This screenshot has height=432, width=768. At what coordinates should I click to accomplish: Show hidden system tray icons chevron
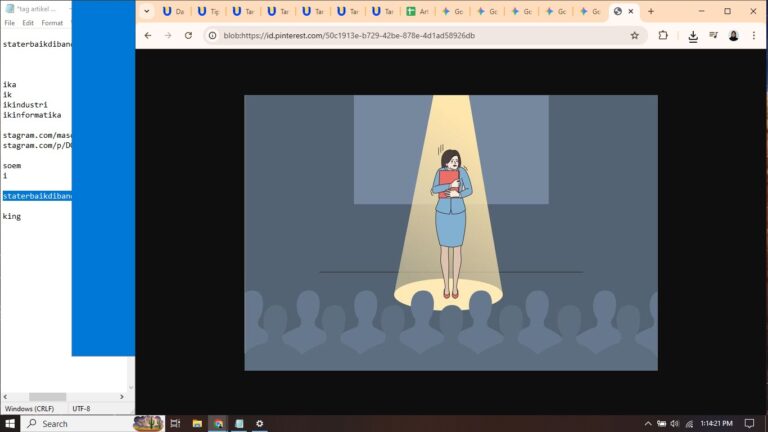point(648,424)
